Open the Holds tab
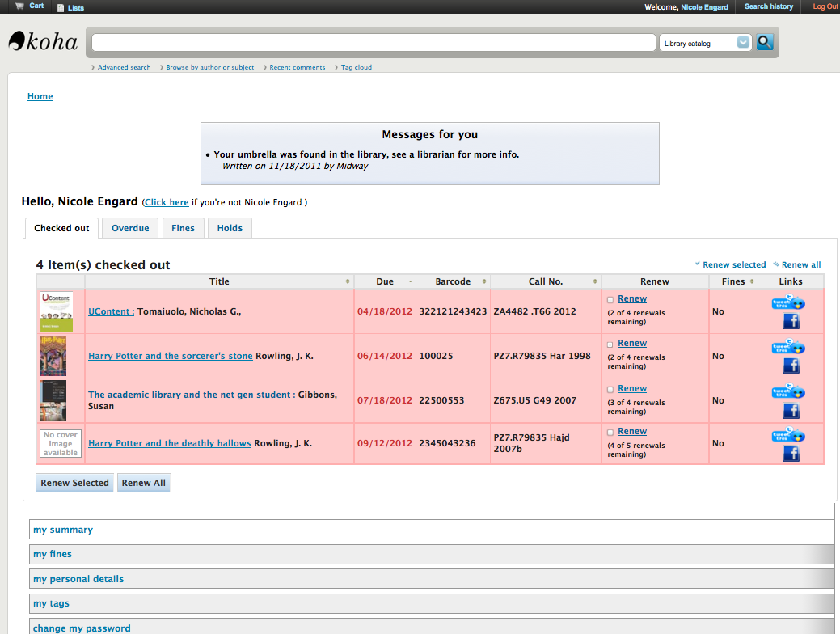 [230, 228]
